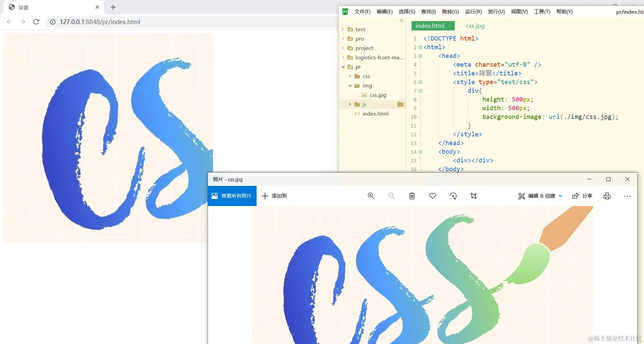Viewport: 644px width, 344px height.
Task: Zoom out on the photo
Action: (391, 196)
